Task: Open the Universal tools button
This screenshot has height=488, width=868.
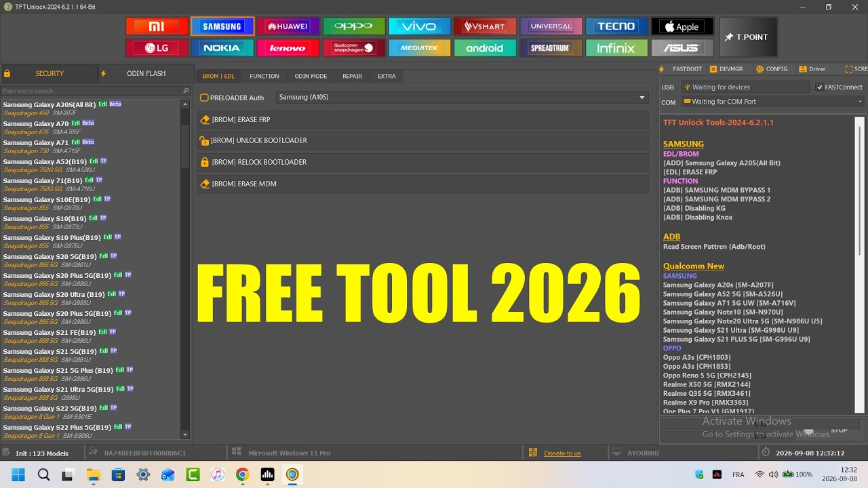Action: [x=551, y=26]
